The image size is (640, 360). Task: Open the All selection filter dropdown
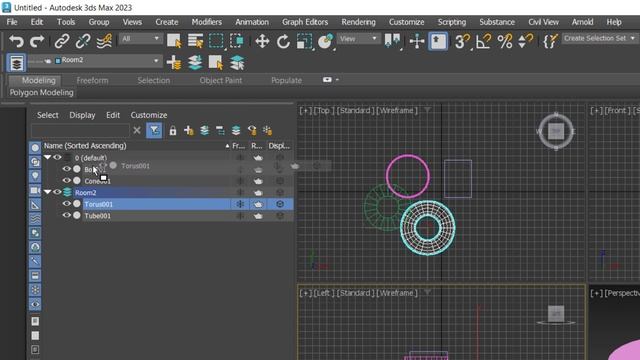click(140, 39)
